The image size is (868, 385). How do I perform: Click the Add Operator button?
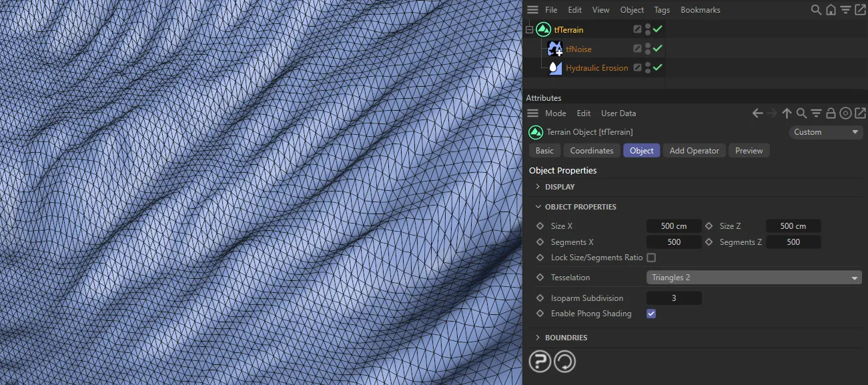pos(694,150)
